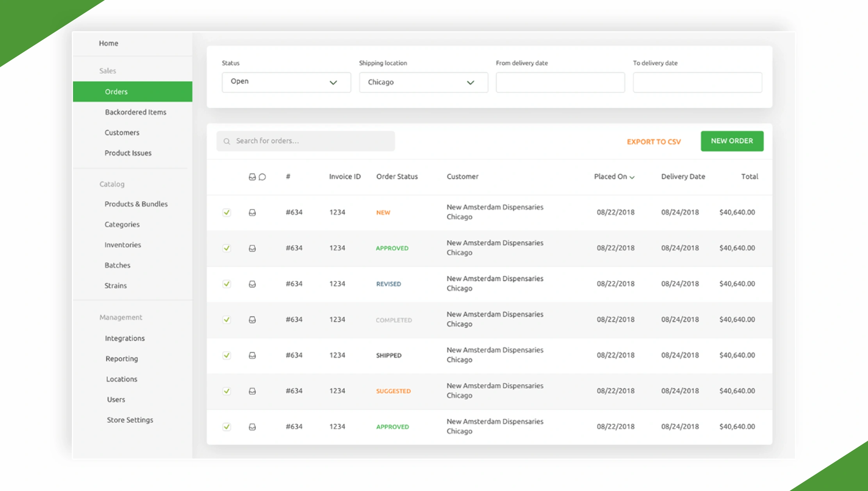Click the EXPORT TO CSV link
The width and height of the screenshot is (868, 491).
(654, 142)
